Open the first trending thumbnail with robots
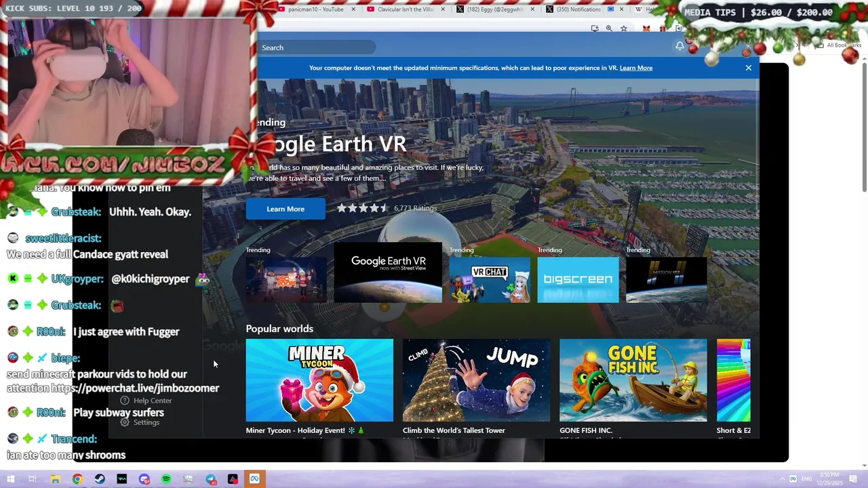The image size is (868, 488). 286,279
